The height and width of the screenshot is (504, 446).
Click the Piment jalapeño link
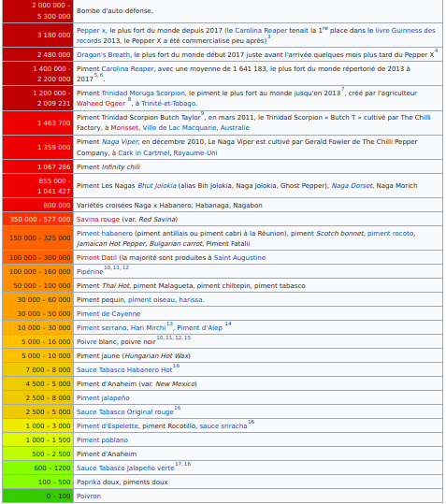[x=103, y=398]
